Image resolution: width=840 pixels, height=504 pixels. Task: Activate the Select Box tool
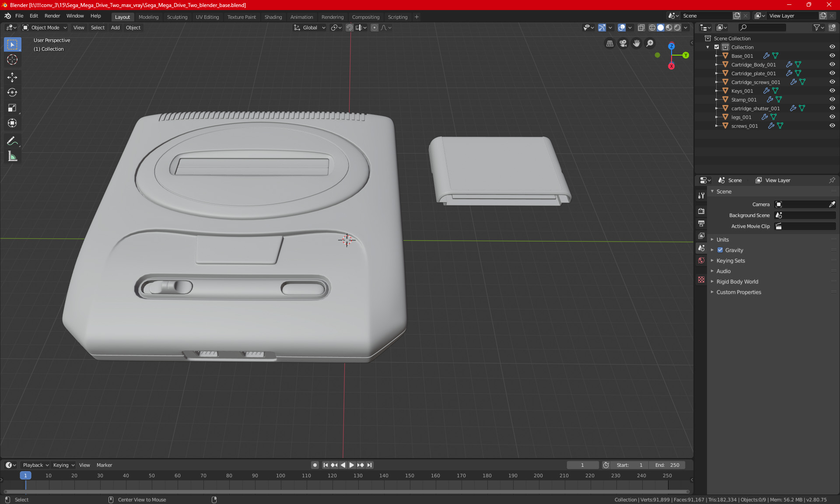pyautogui.click(x=12, y=45)
